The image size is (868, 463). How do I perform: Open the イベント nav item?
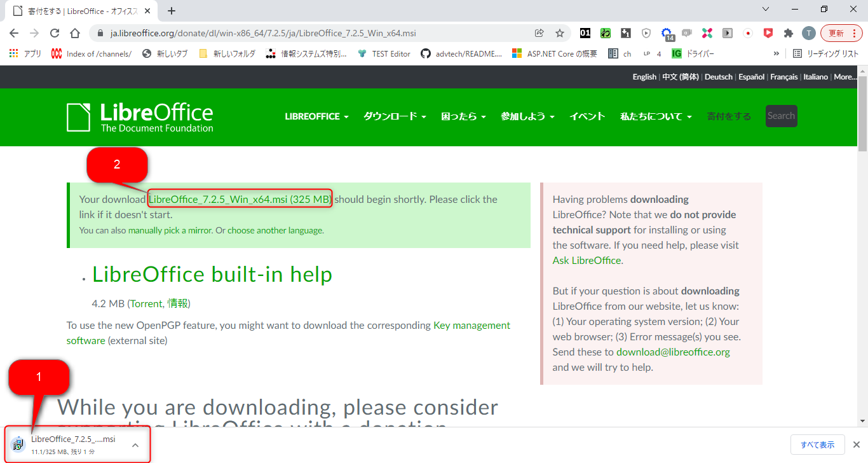tap(587, 116)
